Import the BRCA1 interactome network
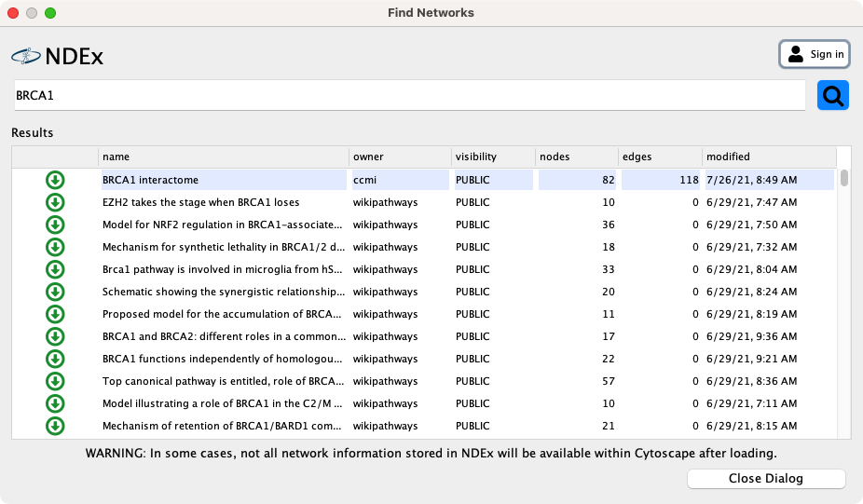863x504 pixels. coord(55,180)
